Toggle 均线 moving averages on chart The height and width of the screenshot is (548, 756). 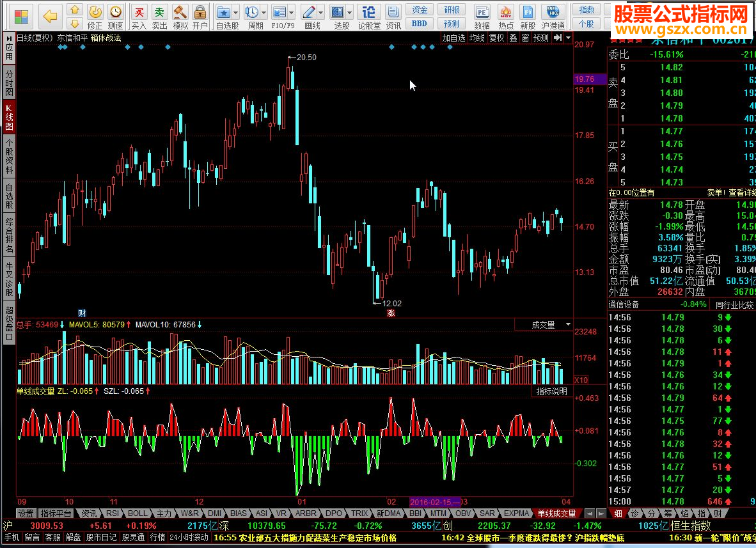[x=477, y=38]
